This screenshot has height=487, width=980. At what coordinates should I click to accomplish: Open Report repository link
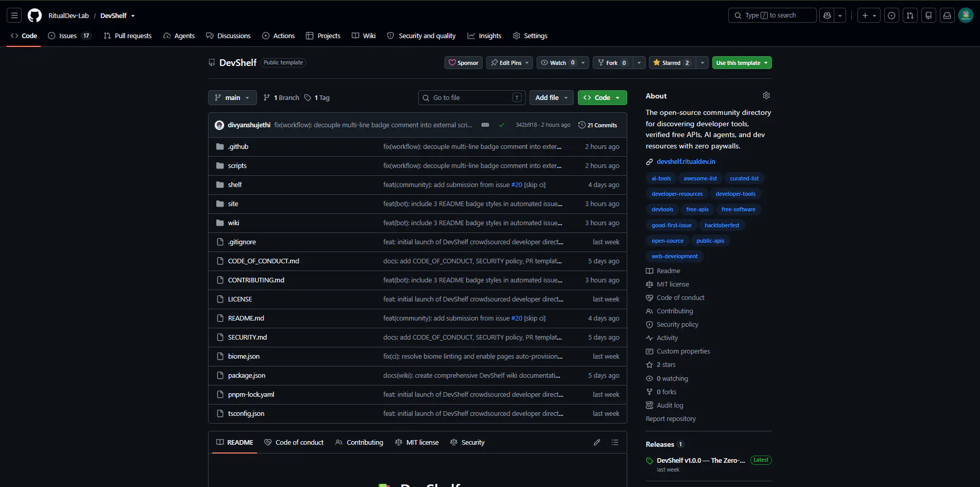(x=670, y=418)
